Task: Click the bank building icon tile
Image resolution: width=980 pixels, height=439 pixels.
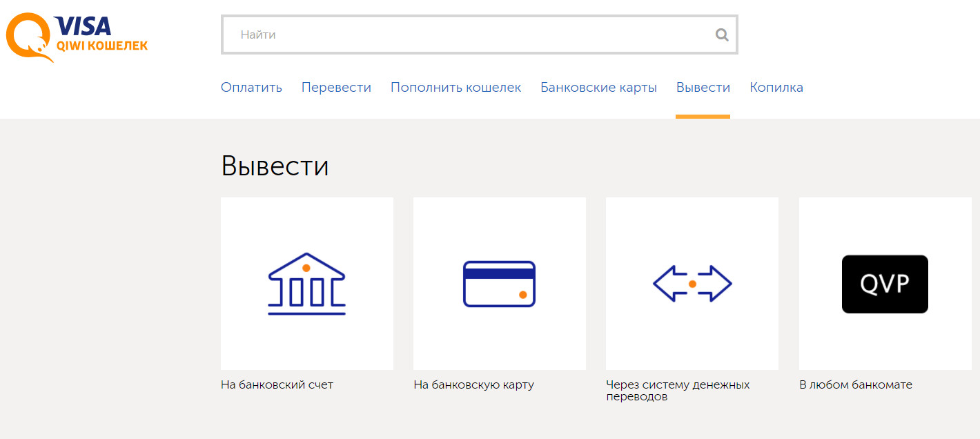Action: click(307, 284)
